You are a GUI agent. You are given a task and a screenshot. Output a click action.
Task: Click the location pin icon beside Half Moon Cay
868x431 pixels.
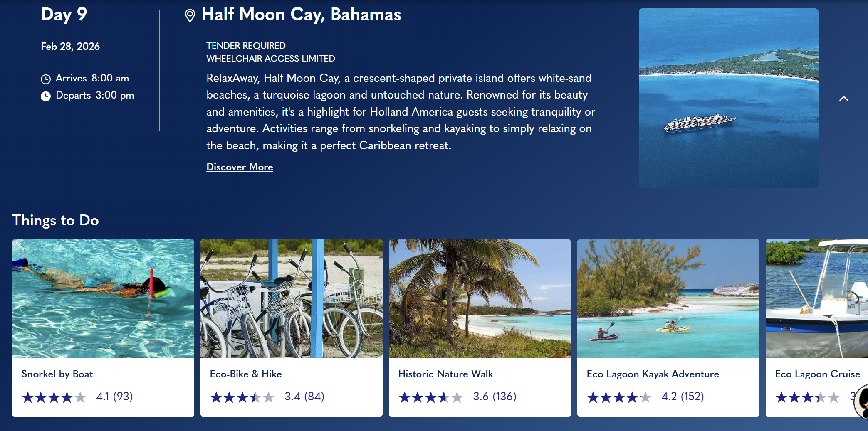coord(190,15)
